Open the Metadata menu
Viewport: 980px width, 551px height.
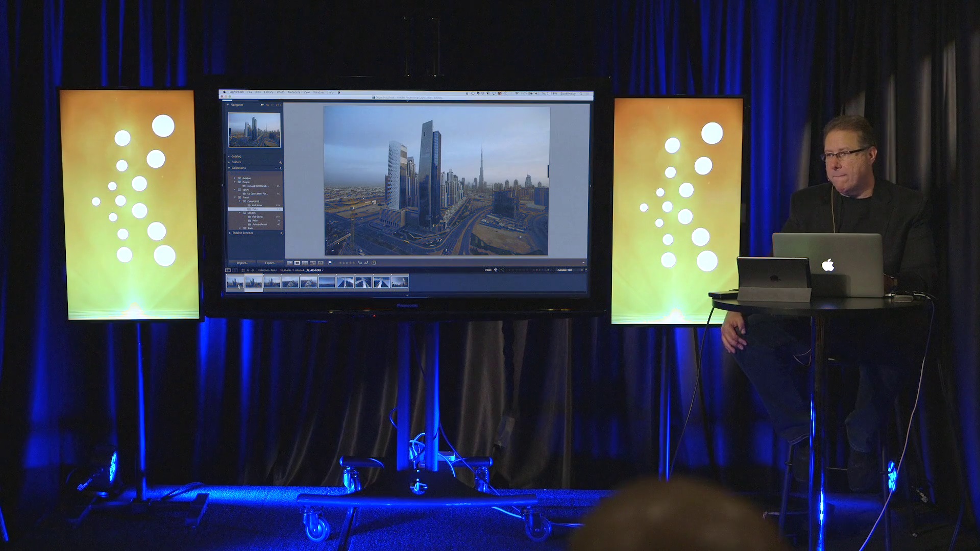tap(294, 92)
